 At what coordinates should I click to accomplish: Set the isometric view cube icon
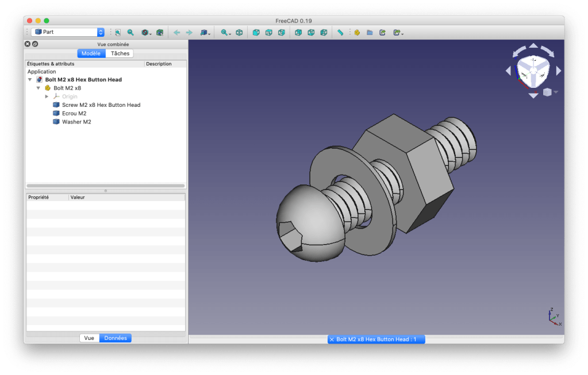pyautogui.click(x=239, y=33)
